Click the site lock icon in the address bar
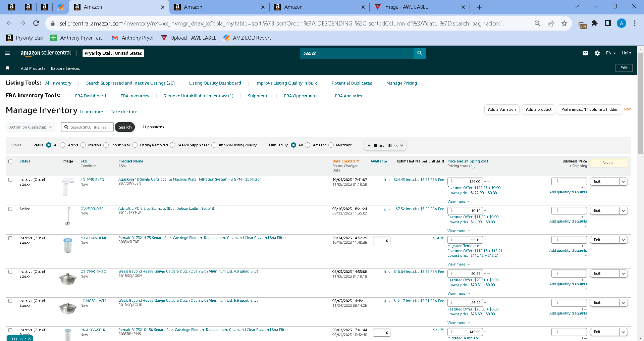 click(x=52, y=23)
